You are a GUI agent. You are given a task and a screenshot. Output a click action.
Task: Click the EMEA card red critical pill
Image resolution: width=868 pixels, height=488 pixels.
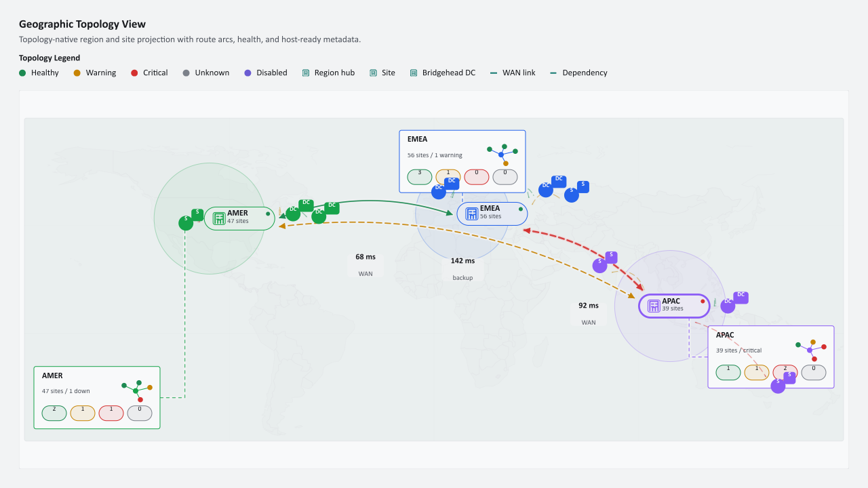click(x=477, y=177)
